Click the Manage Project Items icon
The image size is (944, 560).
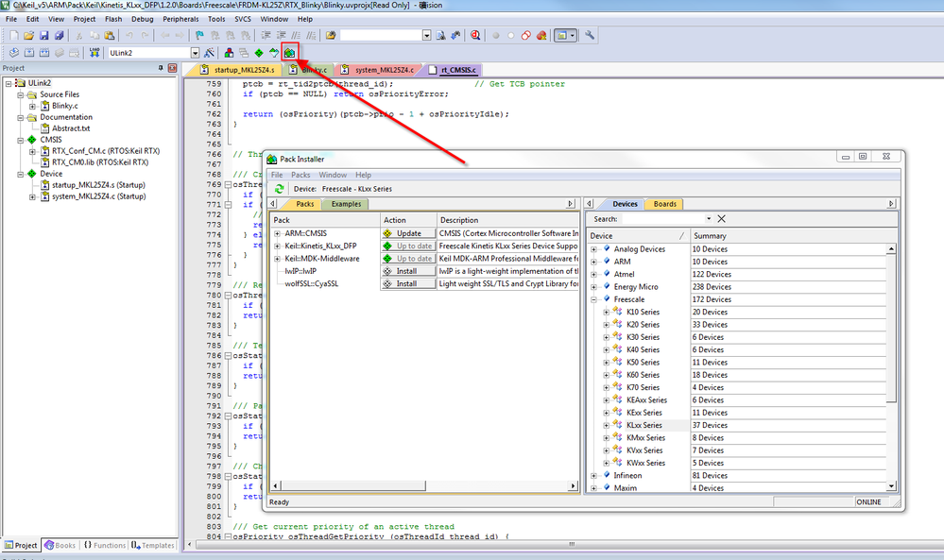pos(229,53)
